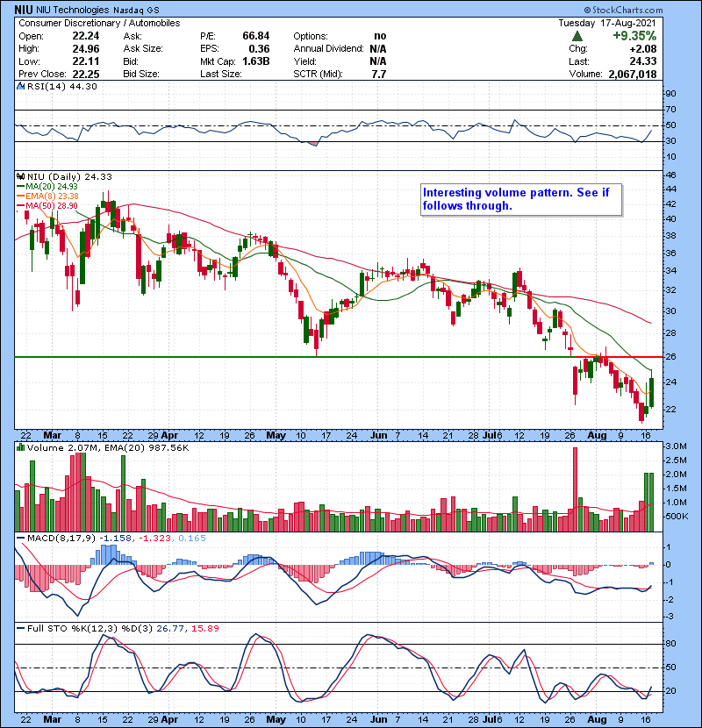Click the 'May' label on price chart axis
Viewport: 702px width, 728px height.
coord(276,436)
